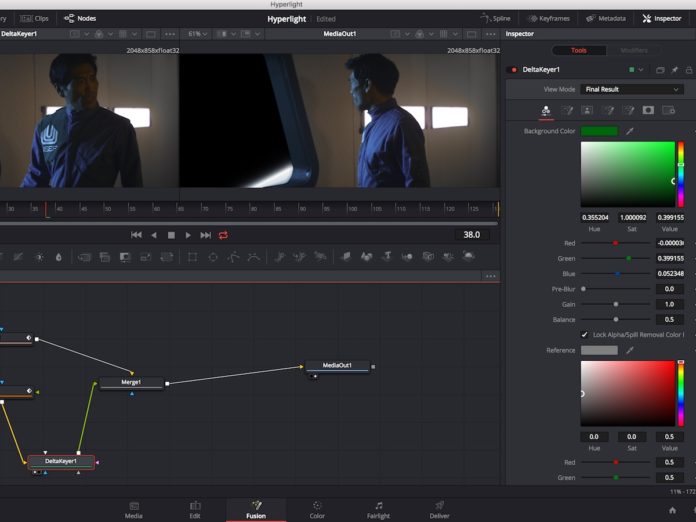Go to the Deliver page
696x522 pixels.
(x=439, y=510)
